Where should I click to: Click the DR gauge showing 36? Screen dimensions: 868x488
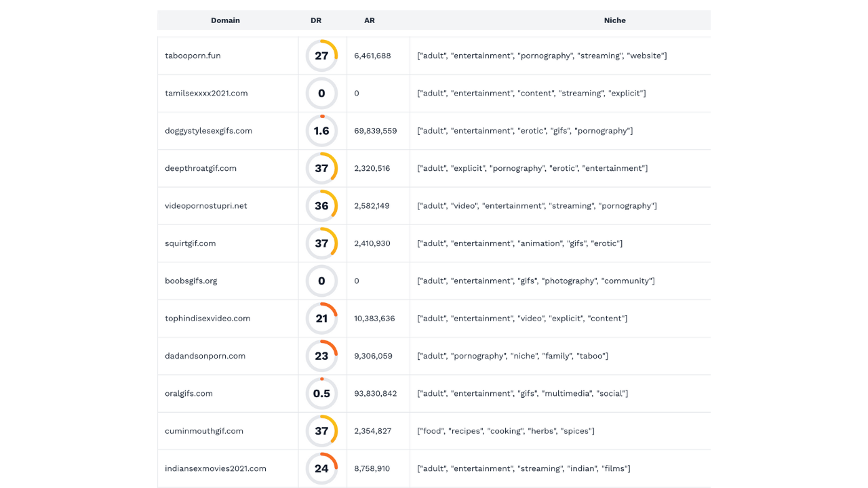(x=321, y=205)
